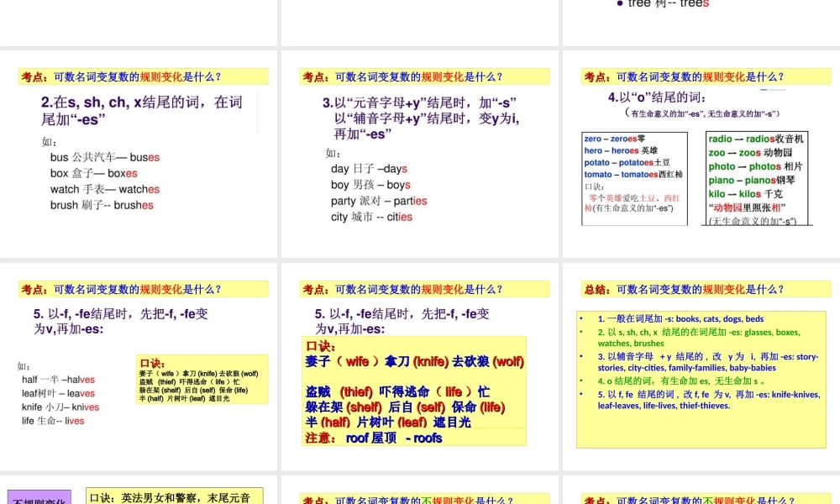Click the line 'zoo — zoos 动物园'
Image resolution: width=840 pixels, height=504 pixels.
750,153
